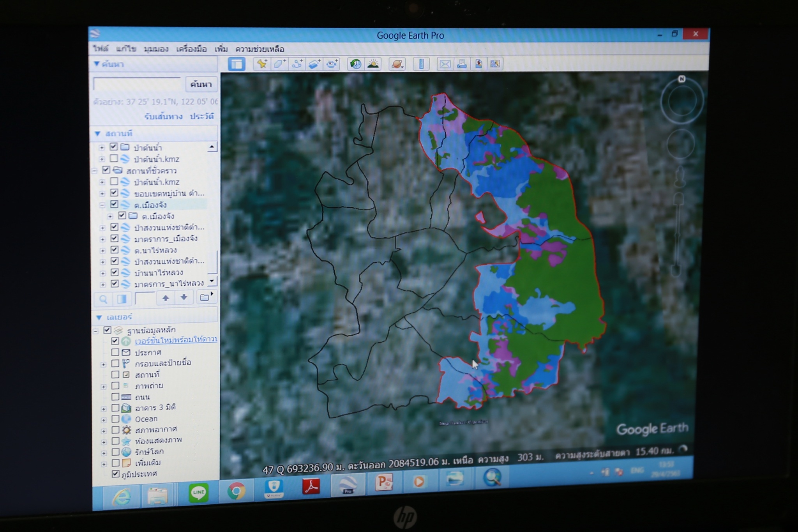The image size is (798, 532).
Task: Open the ไฟล์ menu
Action: (x=101, y=48)
